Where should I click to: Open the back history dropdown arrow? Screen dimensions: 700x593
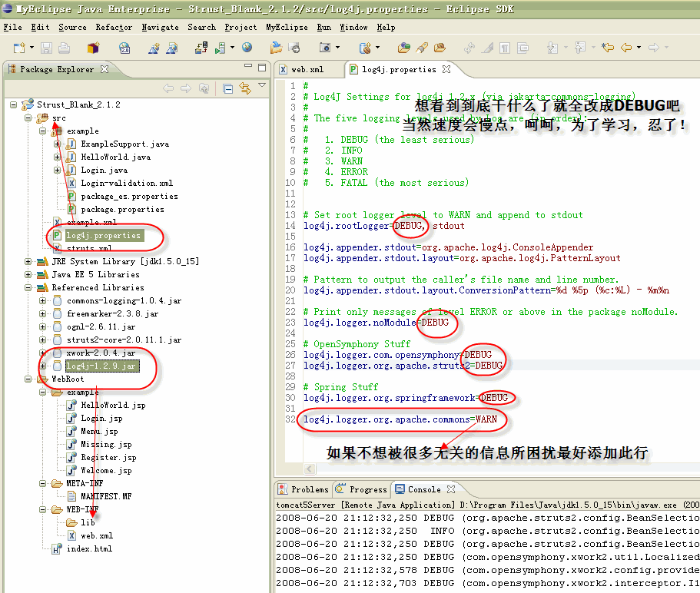coord(639,48)
